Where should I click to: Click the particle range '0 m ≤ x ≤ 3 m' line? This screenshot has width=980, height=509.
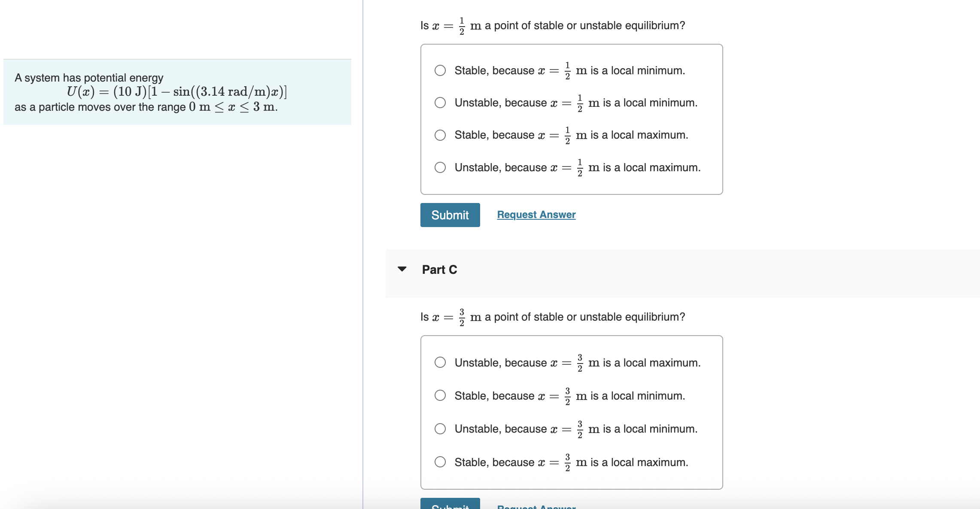tap(146, 107)
